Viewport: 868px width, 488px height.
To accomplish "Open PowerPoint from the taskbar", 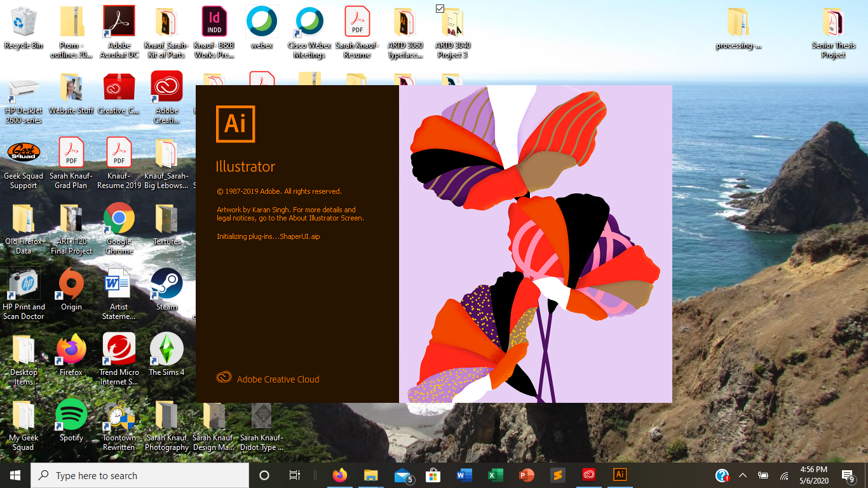I will (x=526, y=475).
